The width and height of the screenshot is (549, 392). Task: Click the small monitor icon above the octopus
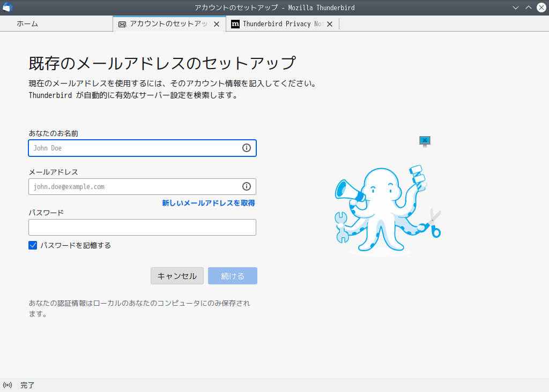[425, 141]
